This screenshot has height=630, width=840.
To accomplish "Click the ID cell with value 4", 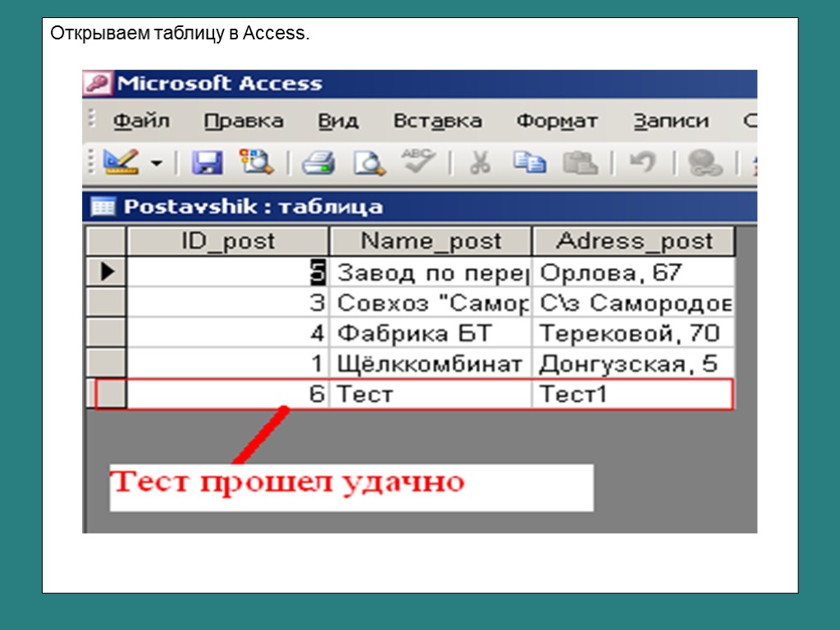I will pyautogui.click(x=228, y=333).
